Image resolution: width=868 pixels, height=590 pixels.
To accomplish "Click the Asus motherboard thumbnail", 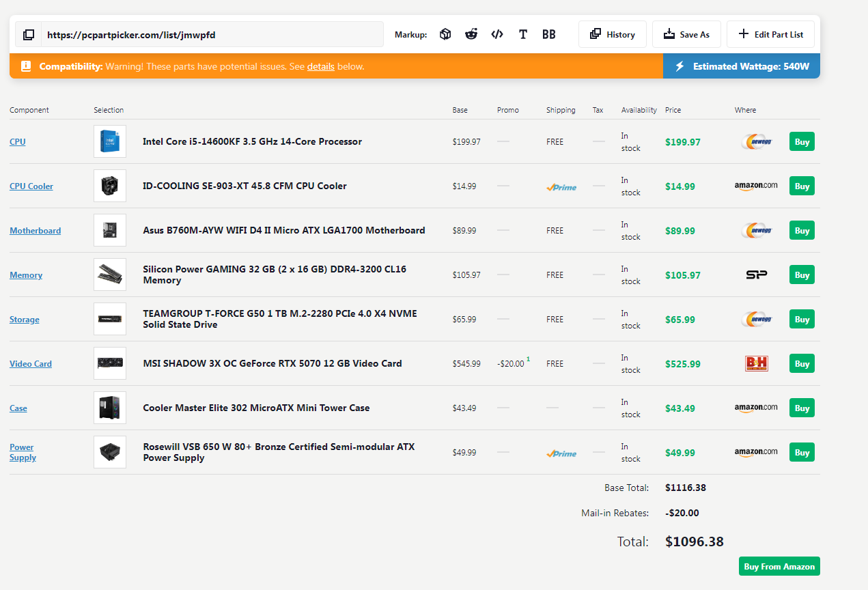I will [x=110, y=230].
